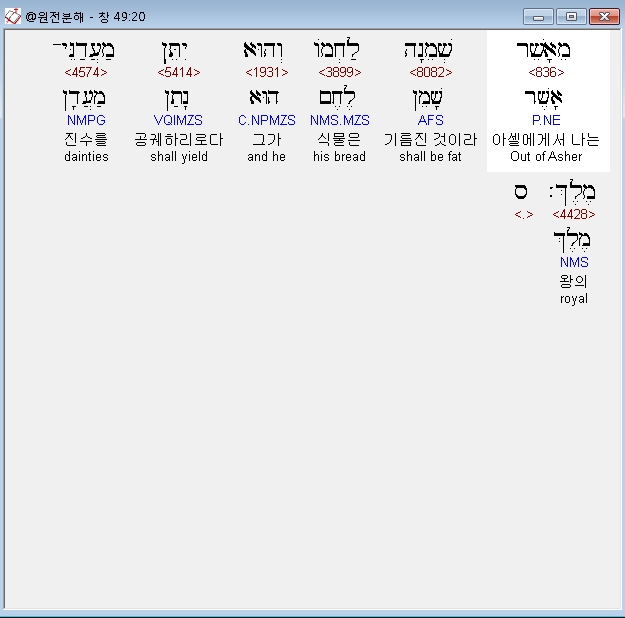625x618 pixels.
Task: Click Korean gloss '기름진 것이라'
Action: point(430,140)
